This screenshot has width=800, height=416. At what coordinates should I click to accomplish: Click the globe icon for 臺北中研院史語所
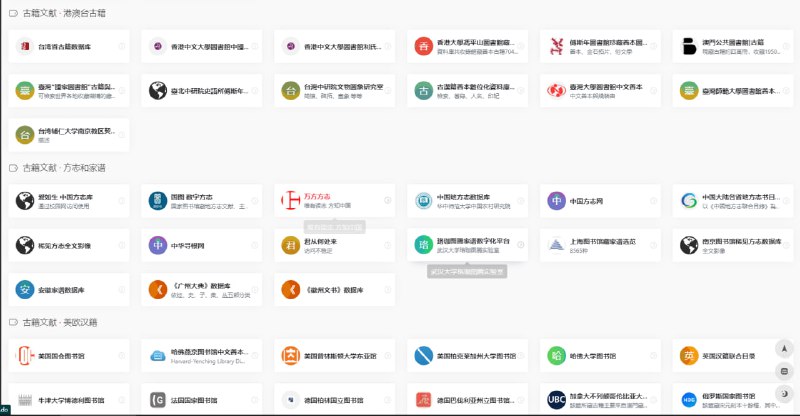click(158, 91)
